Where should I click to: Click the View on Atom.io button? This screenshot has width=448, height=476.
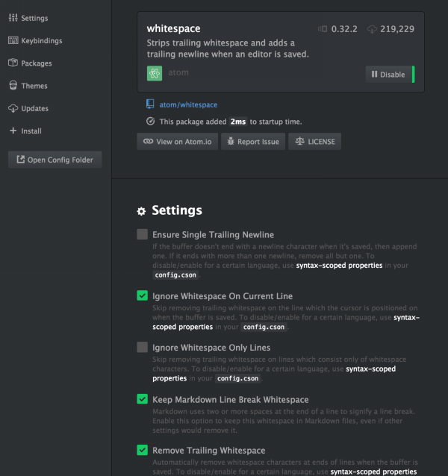[178, 141]
